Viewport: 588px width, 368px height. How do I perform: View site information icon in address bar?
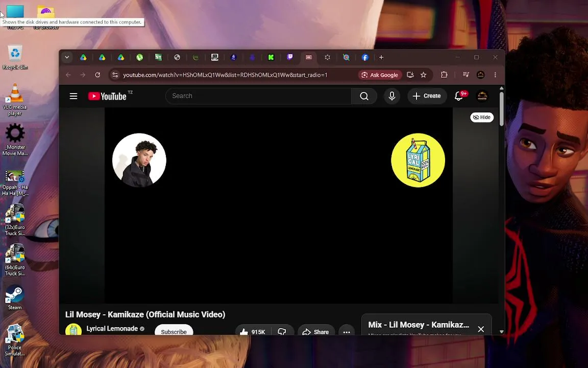coord(115,75)
